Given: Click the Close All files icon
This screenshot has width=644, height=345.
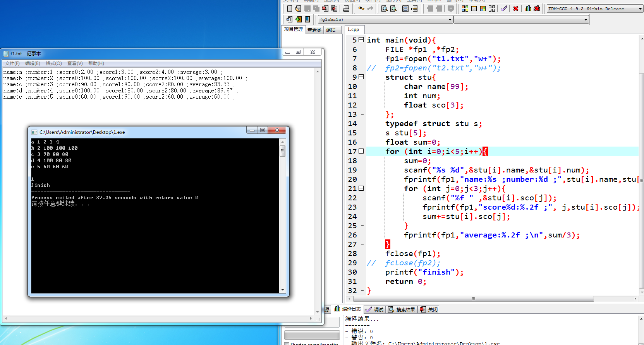Looking at the screenshot, I should coord(334,9).
